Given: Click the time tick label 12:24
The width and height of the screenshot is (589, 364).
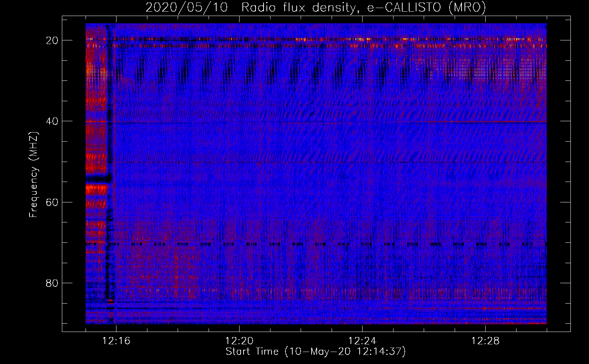Looking at the screenshot, I should [x=362, y=341].
